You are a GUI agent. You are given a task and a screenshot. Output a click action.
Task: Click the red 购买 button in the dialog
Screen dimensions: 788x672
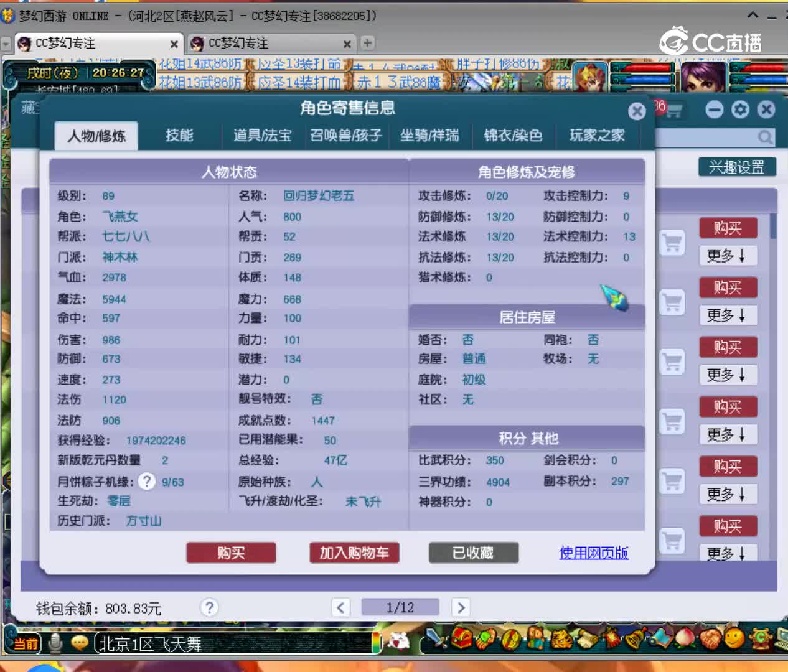(231, 553)
